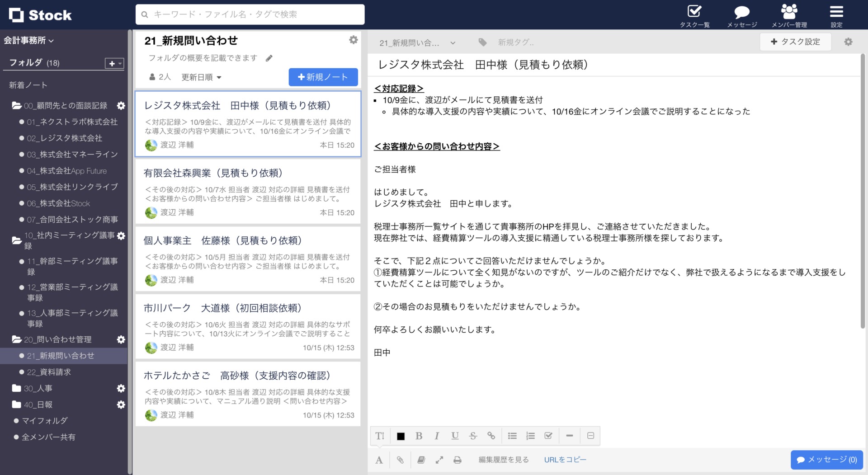Click the タスク設定 button

(x=795, y=42)
